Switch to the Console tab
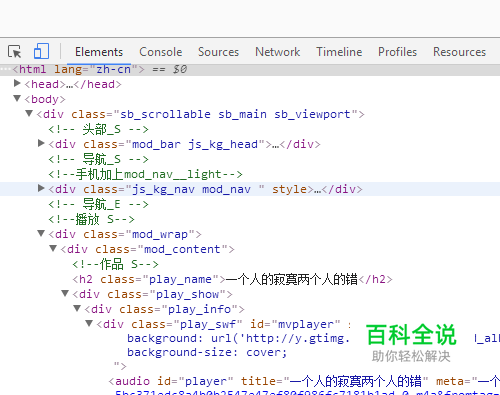Viewport: 500px width, 395px height. (161, 52)
